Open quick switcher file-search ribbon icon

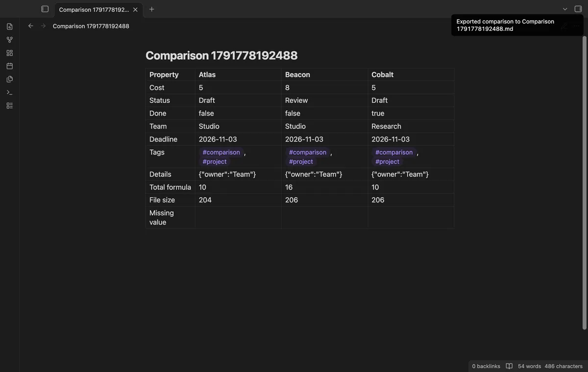coord(10,26)
